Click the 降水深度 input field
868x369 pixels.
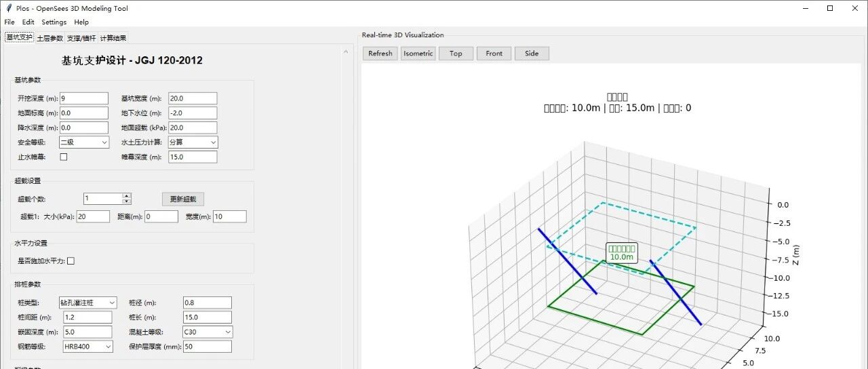84,128
